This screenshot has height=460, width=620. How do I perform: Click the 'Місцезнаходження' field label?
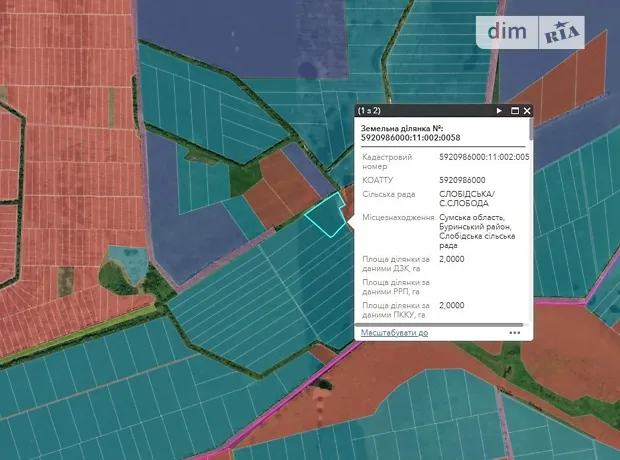click(398, 218)
